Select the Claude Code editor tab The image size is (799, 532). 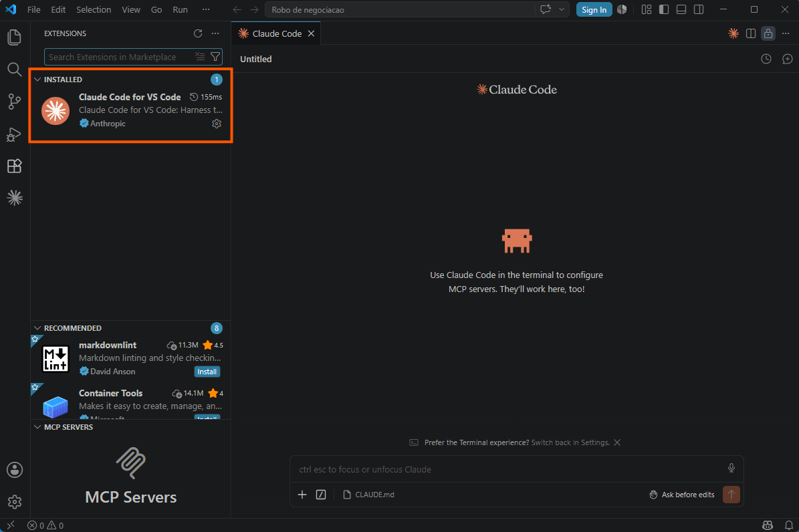[x=276, y=33]
